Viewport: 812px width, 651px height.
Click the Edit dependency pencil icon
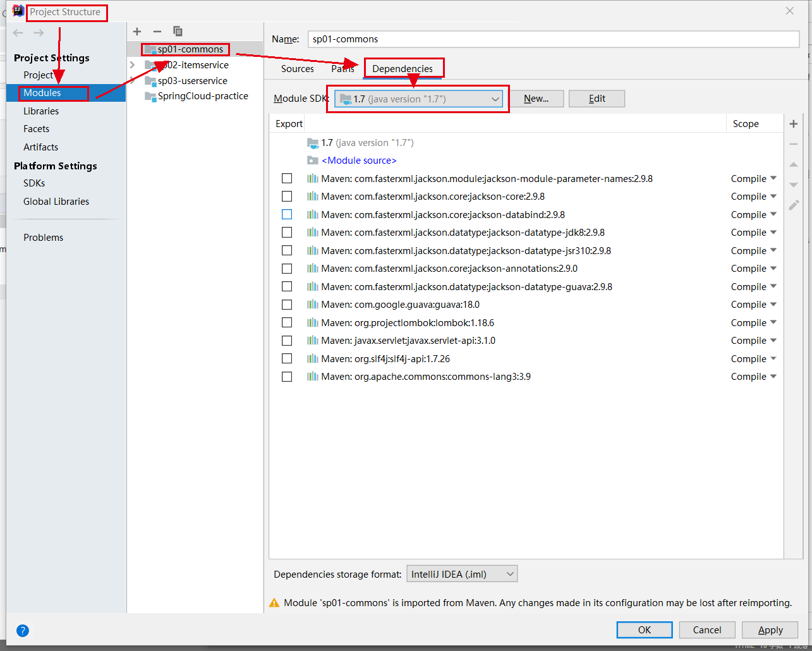click(794, 205)
